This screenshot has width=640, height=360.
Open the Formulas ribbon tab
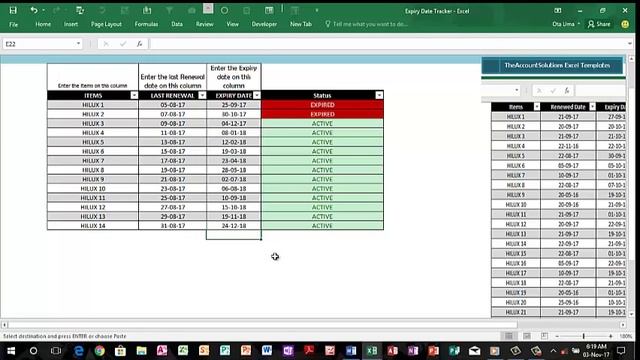tap(146, 24)
